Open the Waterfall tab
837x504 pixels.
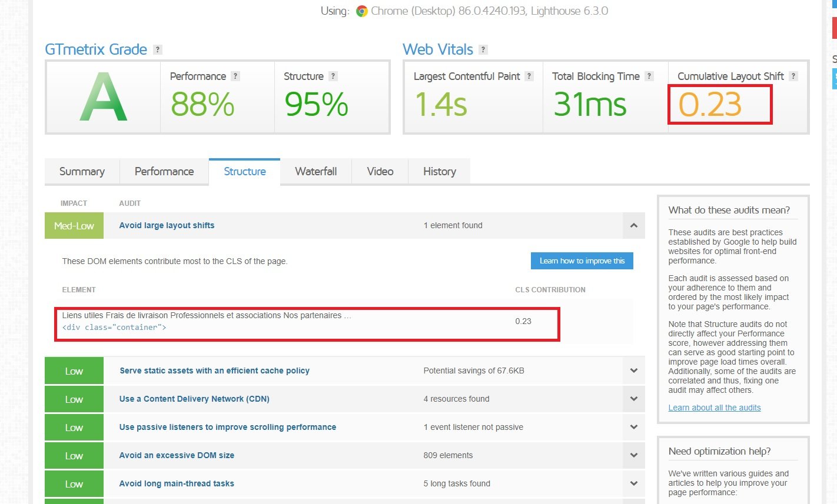[316, 171]
